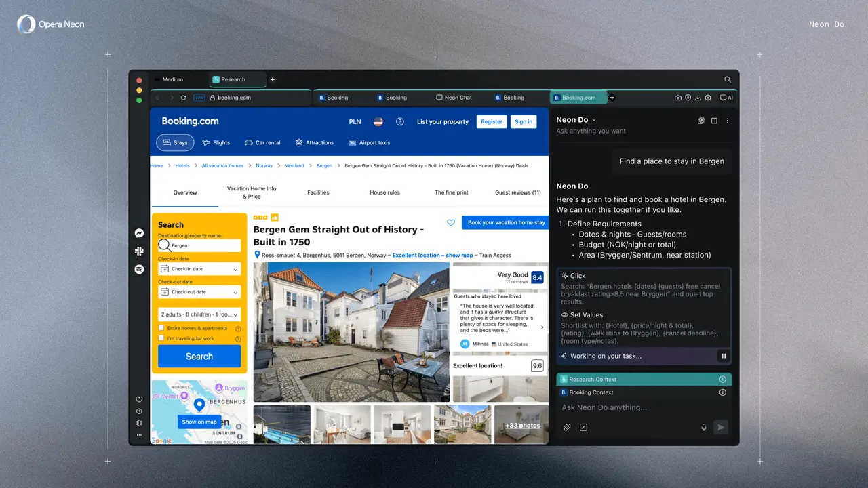This screenshot has width=868, height=488.
Task: Open downloads from the toolbar
Action: tap(698, 98)
